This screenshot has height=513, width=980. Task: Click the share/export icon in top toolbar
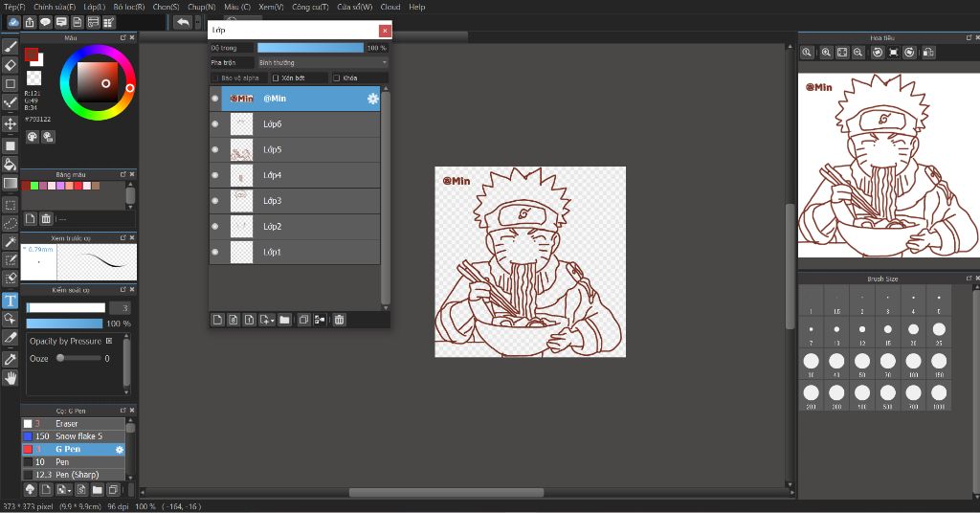[x=30, y=23]
